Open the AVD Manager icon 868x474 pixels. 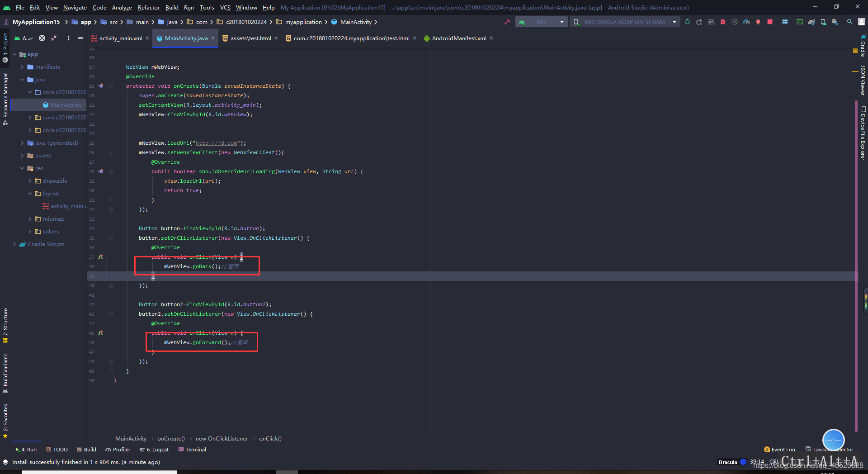tap(823, 22)
